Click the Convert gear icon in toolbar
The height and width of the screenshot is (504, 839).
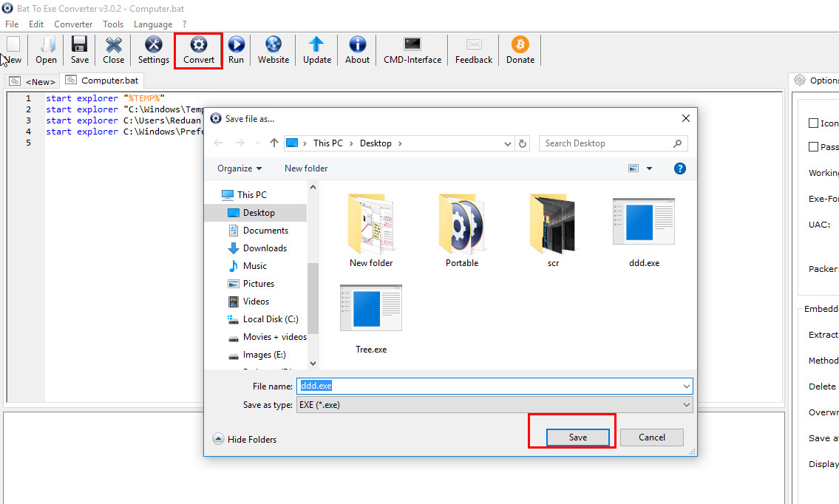point(199,45)
